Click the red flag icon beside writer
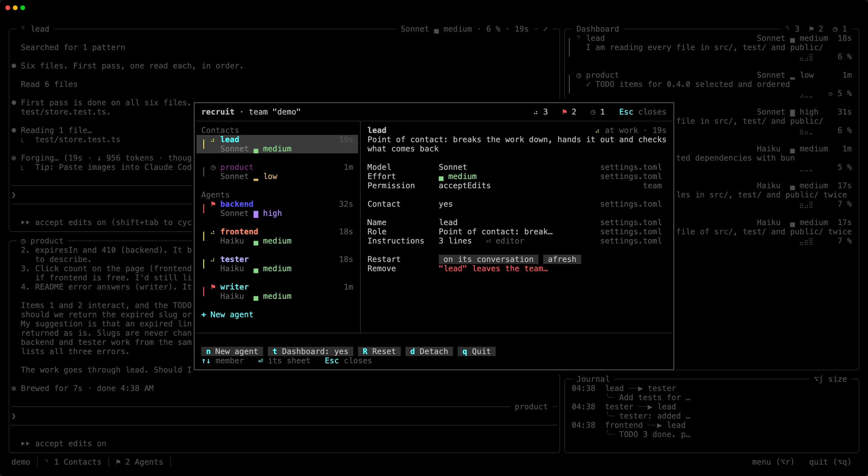868x476 pixels. pyautogui.click(x=213, y=286)
